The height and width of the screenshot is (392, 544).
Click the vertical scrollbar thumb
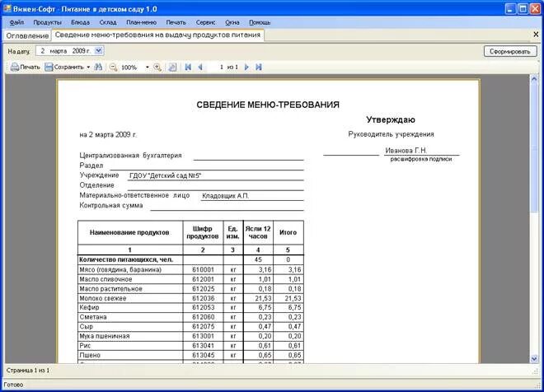(534, 147)
